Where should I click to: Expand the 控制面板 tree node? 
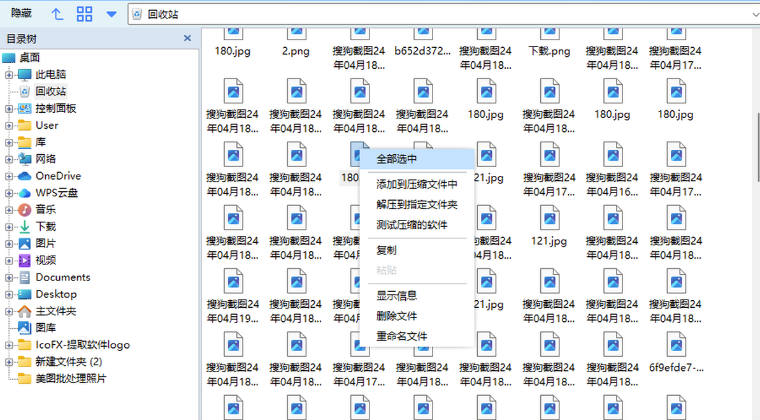pos(9,109)
